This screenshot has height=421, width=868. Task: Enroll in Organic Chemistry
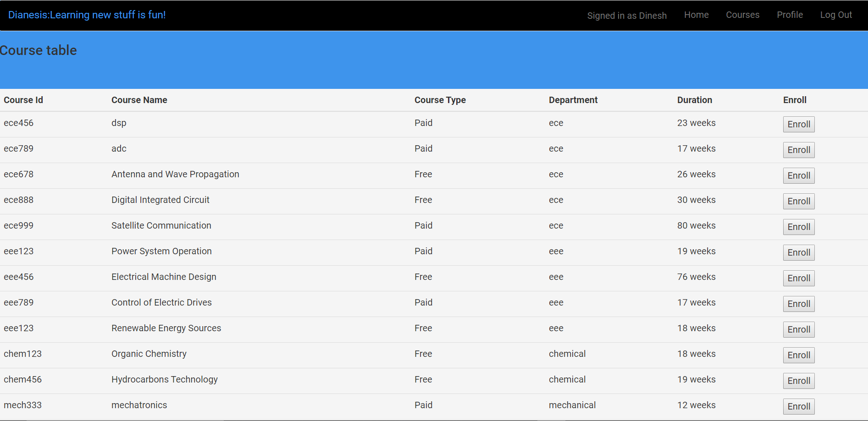pos(799,355)
